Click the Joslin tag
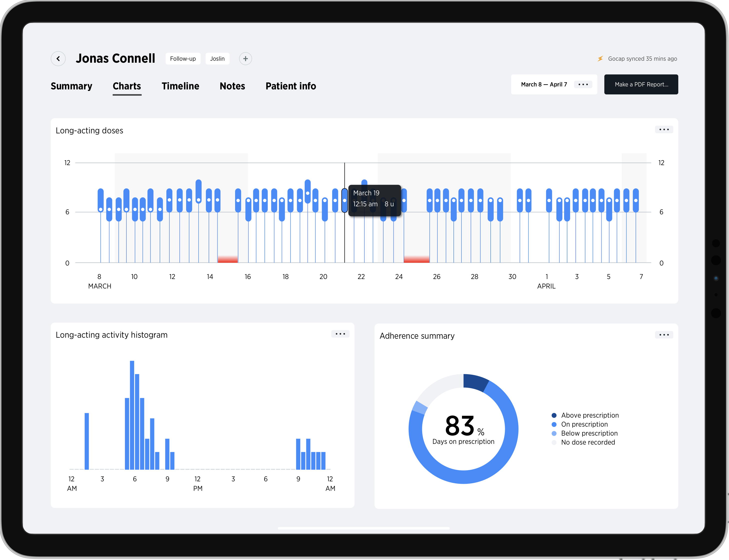Image resolution: width=729 pixels, height=560 pixels. tap(217, 59)
